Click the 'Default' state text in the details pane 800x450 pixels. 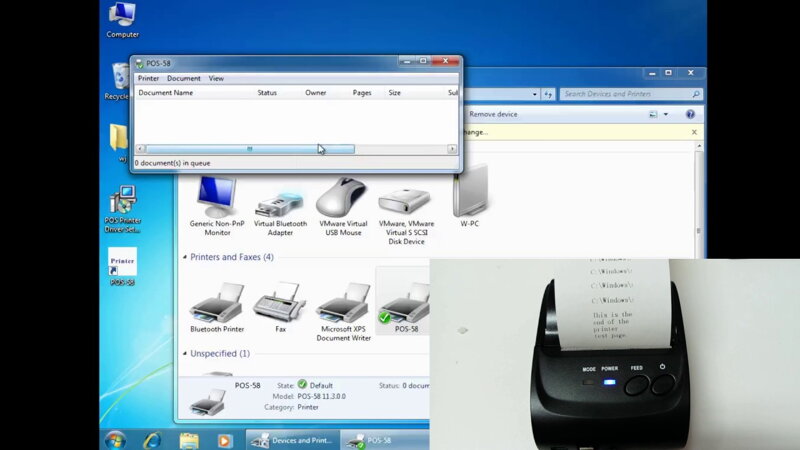coord(321,386)
